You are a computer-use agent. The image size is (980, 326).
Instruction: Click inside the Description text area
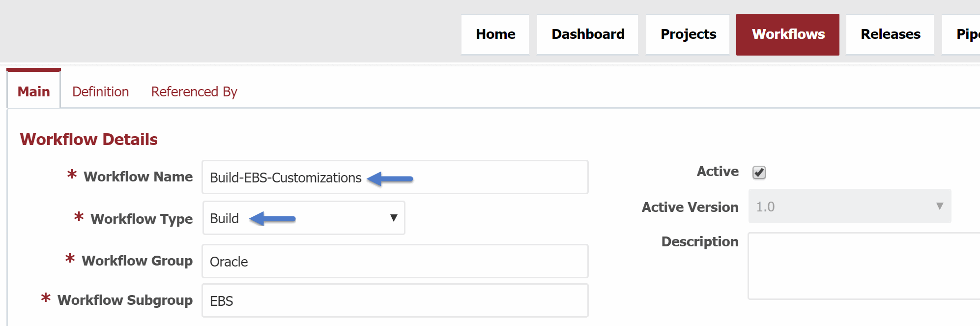point(864,266)
